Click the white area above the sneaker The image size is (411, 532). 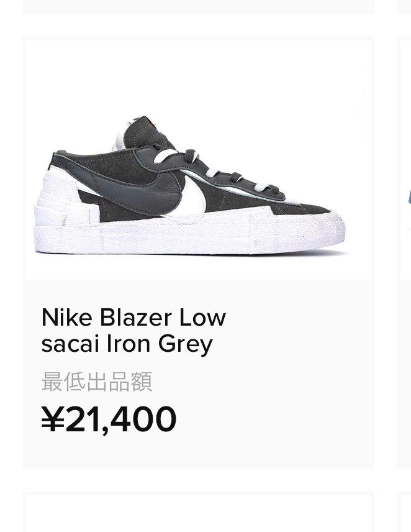click(198, 75)
